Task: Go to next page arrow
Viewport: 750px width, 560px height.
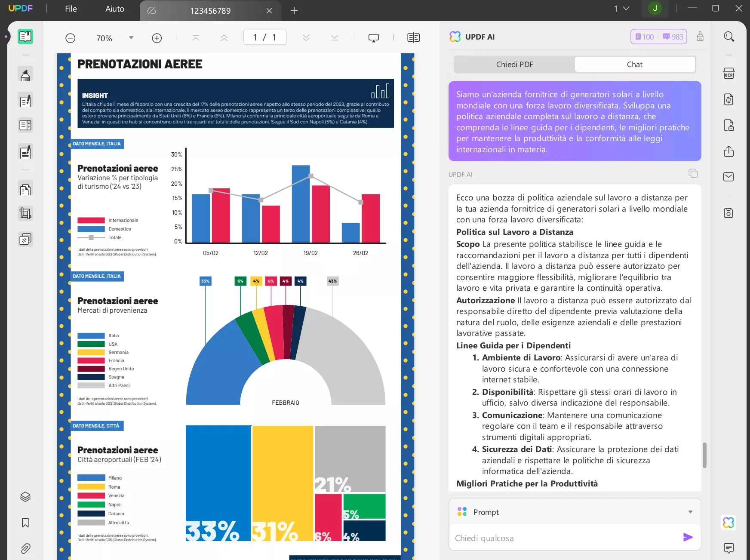Action: click(x=306, y=38)
